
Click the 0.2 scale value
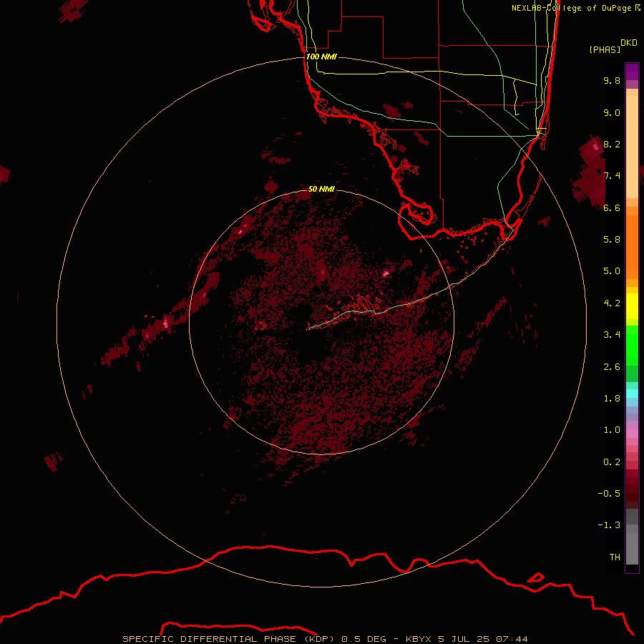612,462
